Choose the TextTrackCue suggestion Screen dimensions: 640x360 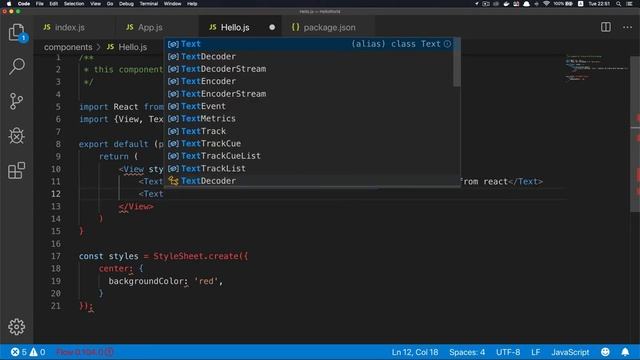click(310, 143)
